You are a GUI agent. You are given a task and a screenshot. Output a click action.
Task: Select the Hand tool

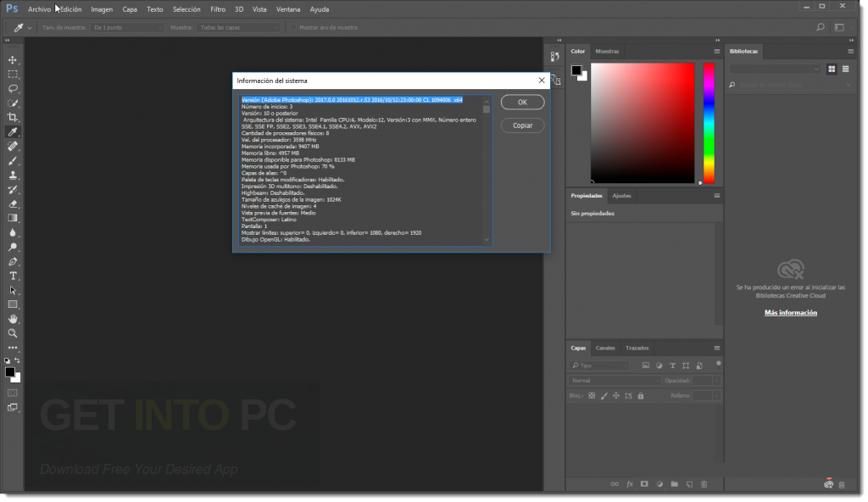13,319
